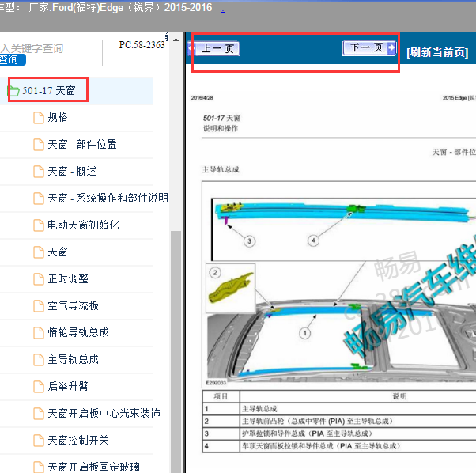Click the page icon beside 主导轨总成
The image size is (476, 473).
click(39, 360)
